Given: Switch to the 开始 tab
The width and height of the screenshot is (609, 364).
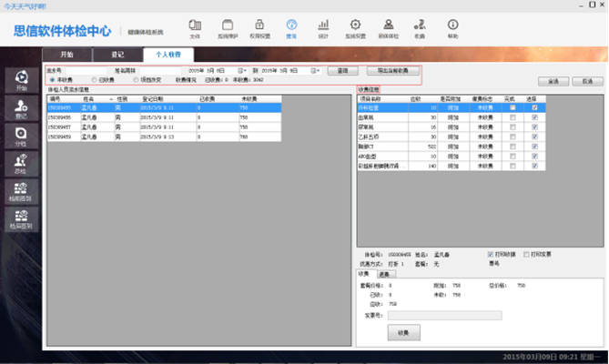Looking at the screenshot, I should pos(66,55).
